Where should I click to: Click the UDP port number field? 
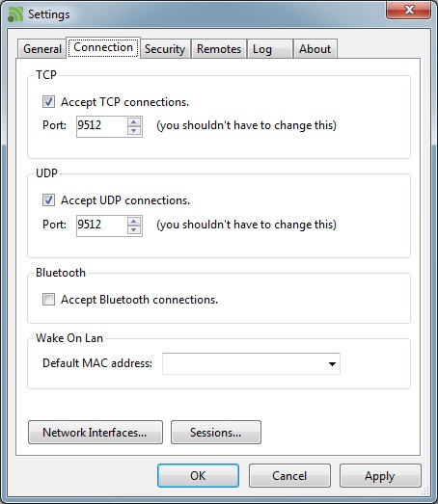(x=102, y=225)
